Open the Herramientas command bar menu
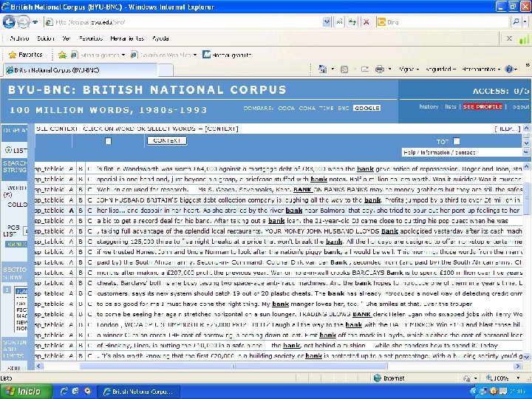The width and height of the screenshot is (532, 399). tap(481, 69)
